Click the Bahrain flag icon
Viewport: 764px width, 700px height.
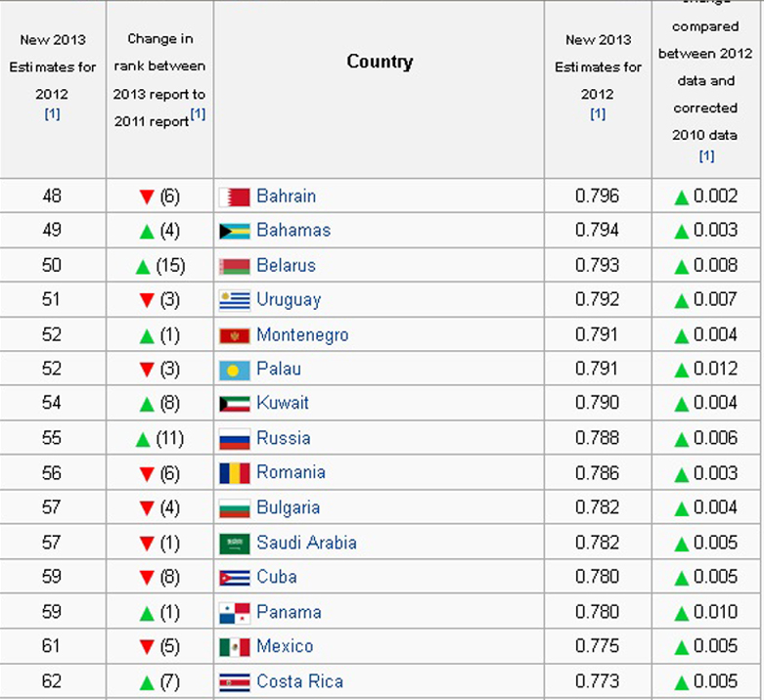coord(235,197)
